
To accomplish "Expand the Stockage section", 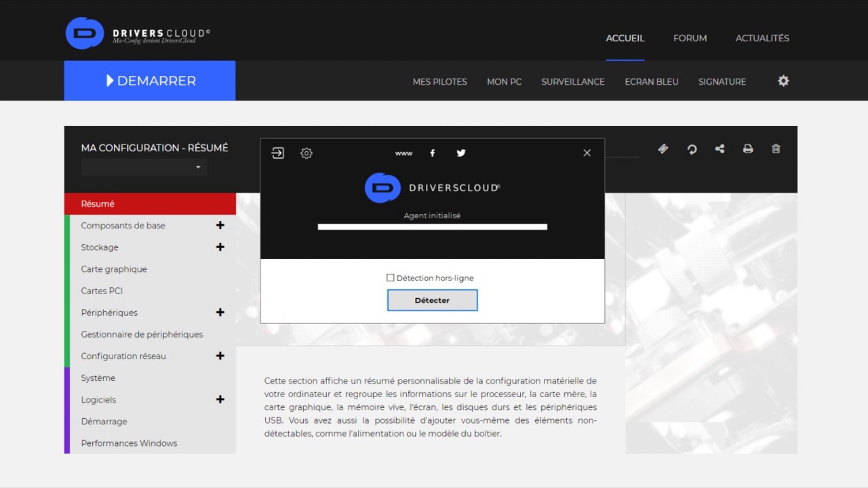I will (220, 247).
